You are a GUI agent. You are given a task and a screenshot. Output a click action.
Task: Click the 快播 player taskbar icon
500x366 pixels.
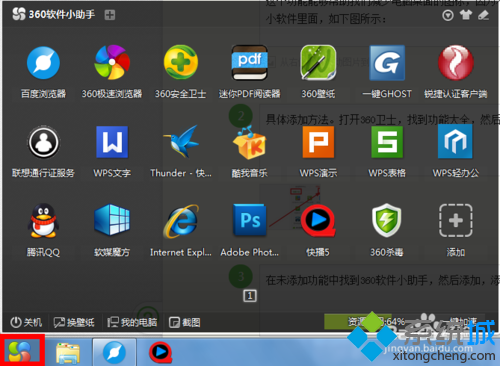click(x=160, y=352)
